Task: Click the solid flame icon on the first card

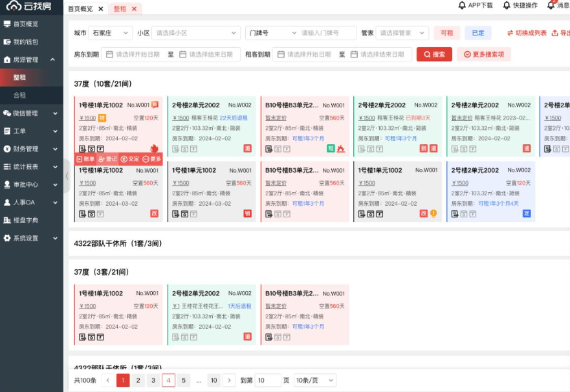Action: coord(154,148)
